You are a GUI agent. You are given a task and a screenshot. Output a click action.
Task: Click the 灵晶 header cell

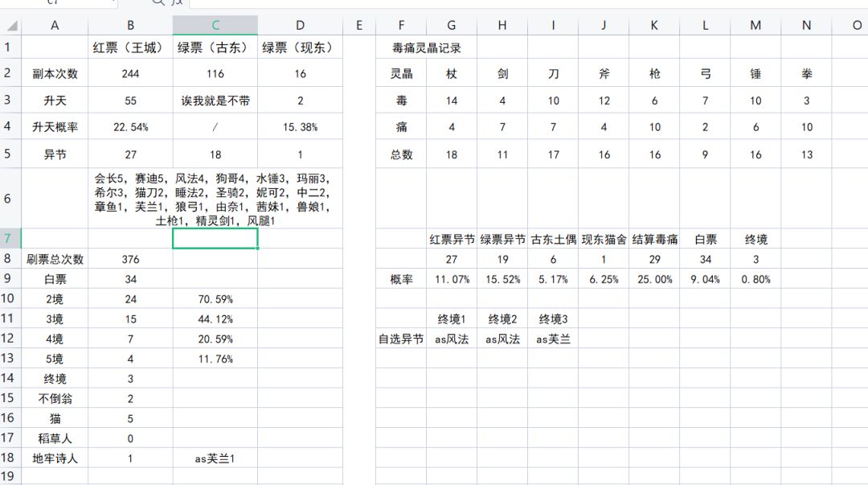point(401,74)
